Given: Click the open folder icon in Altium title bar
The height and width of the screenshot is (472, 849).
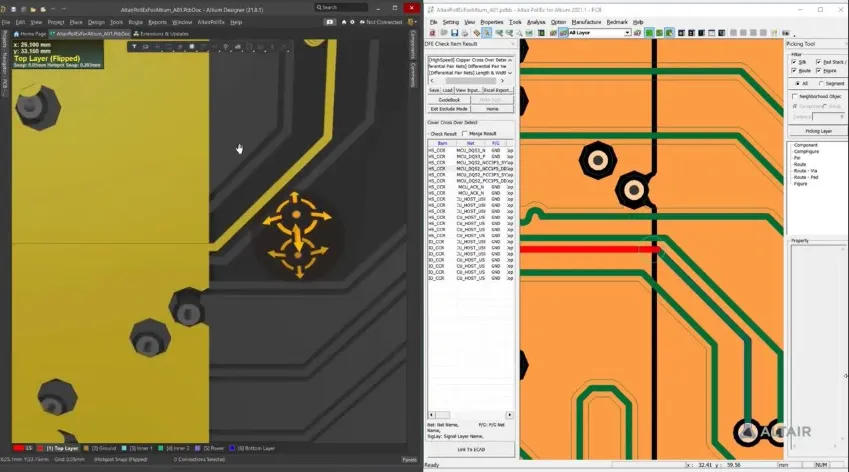Looking at the screenshot, I should click(33, 9).
